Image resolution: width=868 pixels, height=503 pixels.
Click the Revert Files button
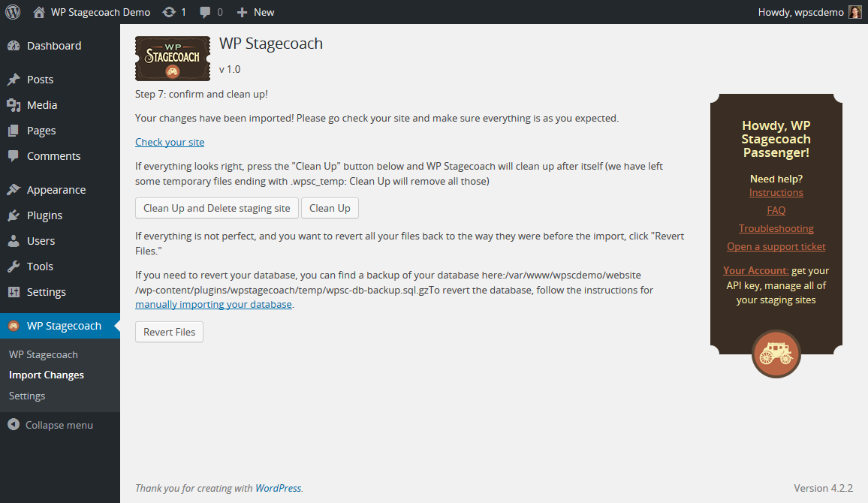click(x=170, y=332)
